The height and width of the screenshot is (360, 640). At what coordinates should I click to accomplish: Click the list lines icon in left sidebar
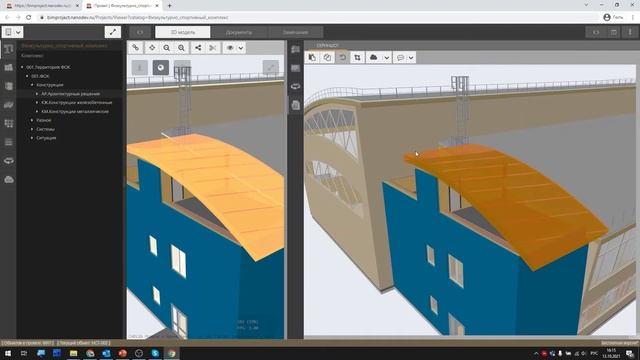(9, 142)
